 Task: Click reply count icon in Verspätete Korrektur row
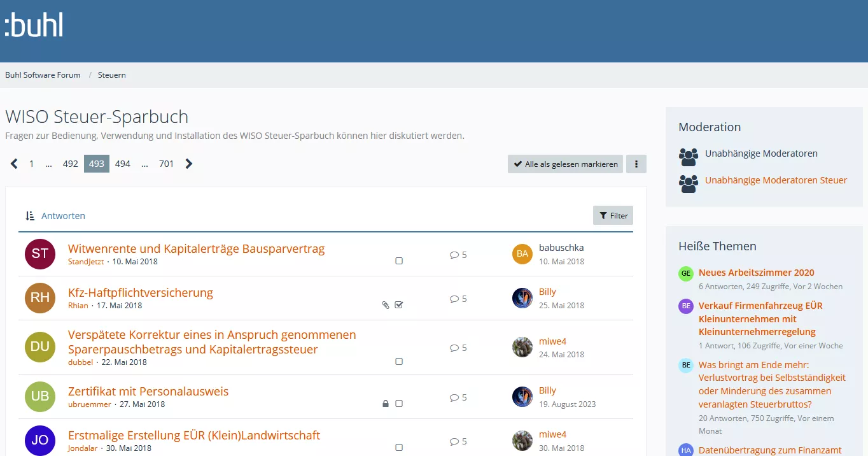click(x=454, y=348)
